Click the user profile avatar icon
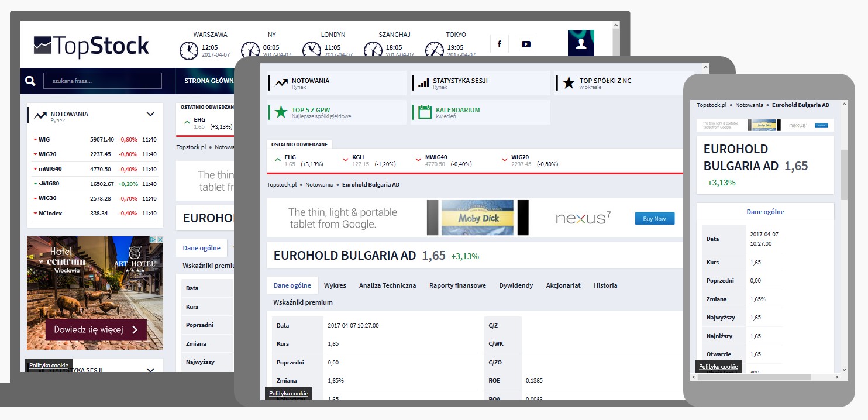Image resolution: width=868 pixels, height=420 pixels. [581, 44]
